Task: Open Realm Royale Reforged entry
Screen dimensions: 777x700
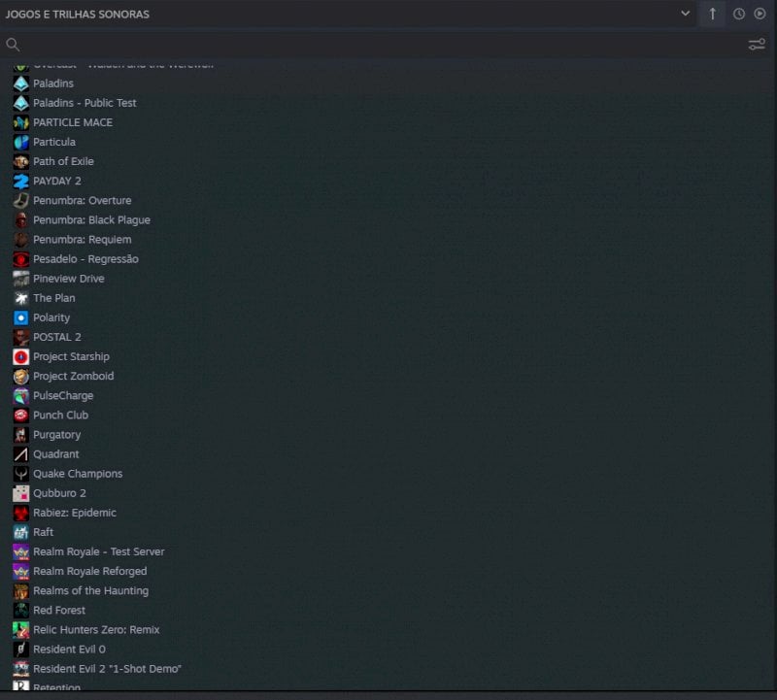Action: tap(89, 571)
